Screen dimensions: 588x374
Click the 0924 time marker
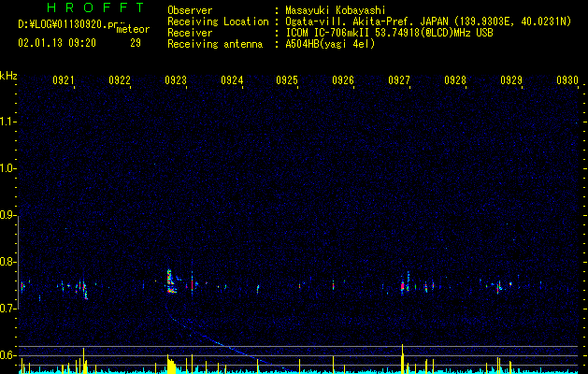tap(232, 80)
